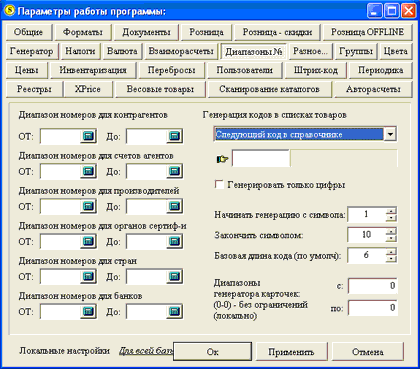The height and width of the screenshot is (369, 420).
Task: Confirm settings with Ок button
Action: click(212, 352)
